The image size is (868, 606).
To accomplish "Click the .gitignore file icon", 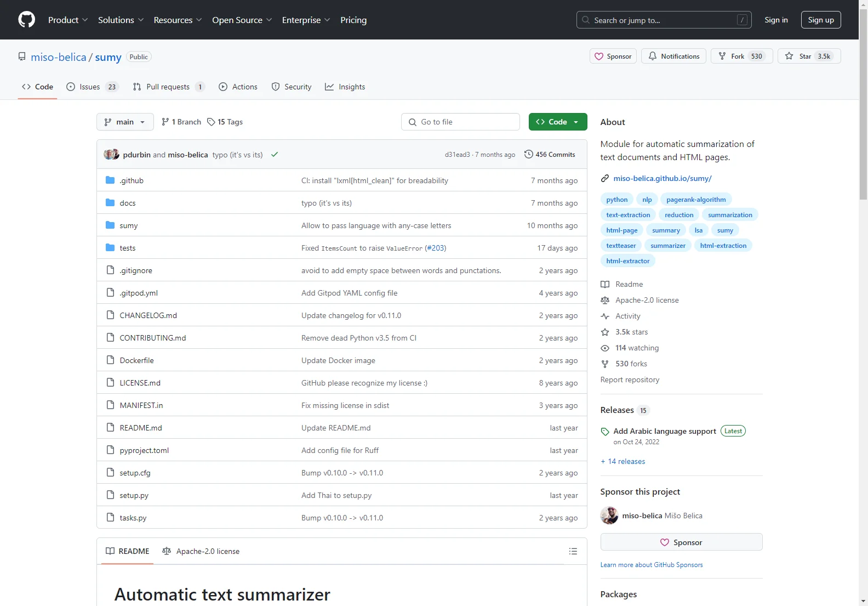I will 110,270.
